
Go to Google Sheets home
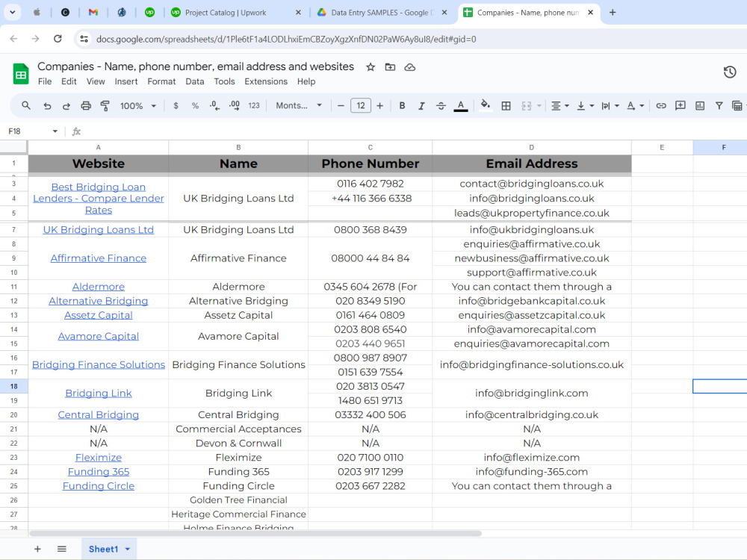[x=20, y=74]
